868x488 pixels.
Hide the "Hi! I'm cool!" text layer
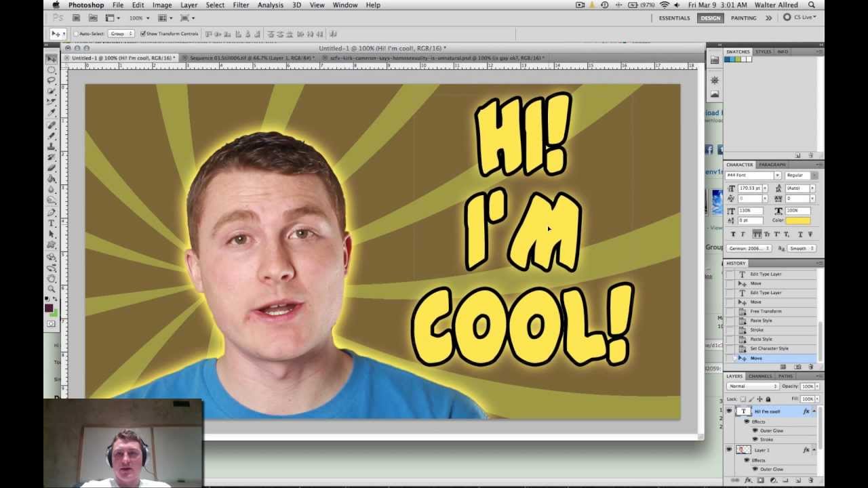[x=730, y=411]
